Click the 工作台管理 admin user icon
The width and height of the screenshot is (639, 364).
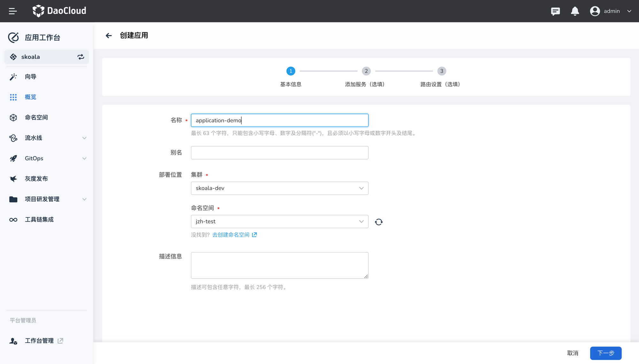[x=13, y=341]
